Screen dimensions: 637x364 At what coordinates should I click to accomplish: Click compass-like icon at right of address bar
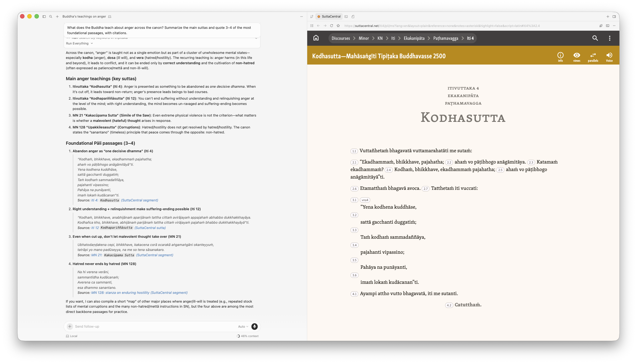601,26
